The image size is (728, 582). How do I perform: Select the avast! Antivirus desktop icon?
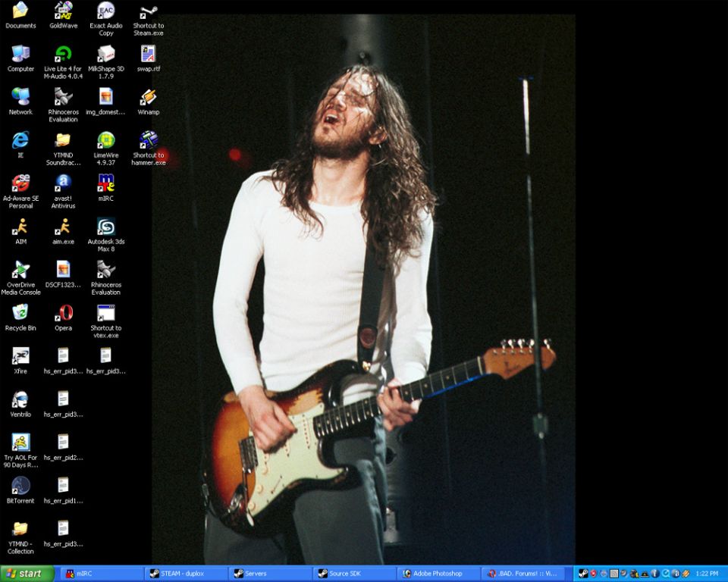point(63,192)
